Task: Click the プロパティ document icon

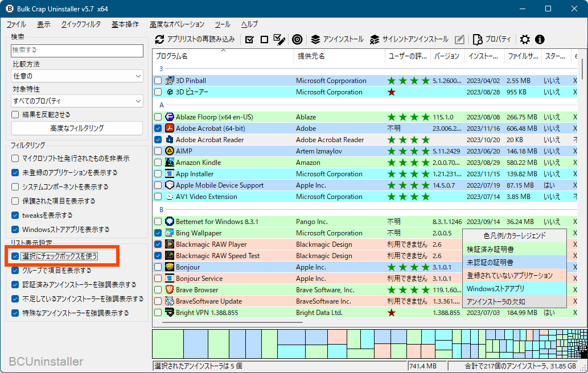Action: pos(478,39)
